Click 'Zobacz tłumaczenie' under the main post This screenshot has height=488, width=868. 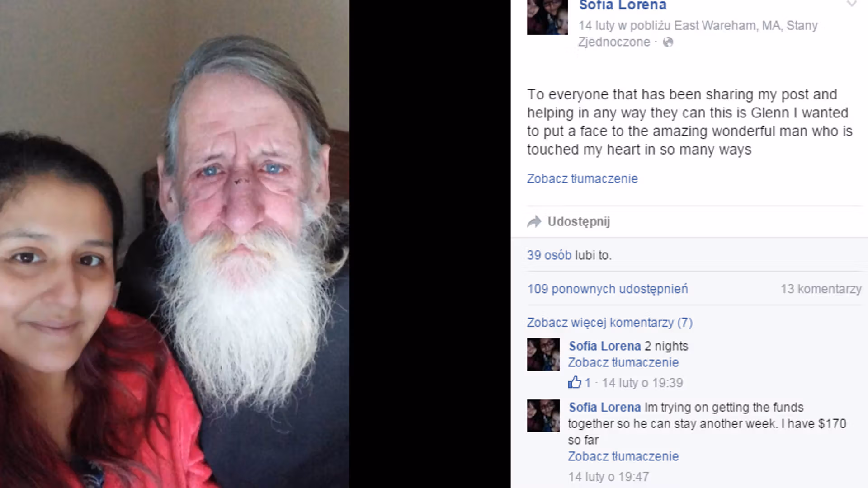pyautogui.click(x=582, y=178)
